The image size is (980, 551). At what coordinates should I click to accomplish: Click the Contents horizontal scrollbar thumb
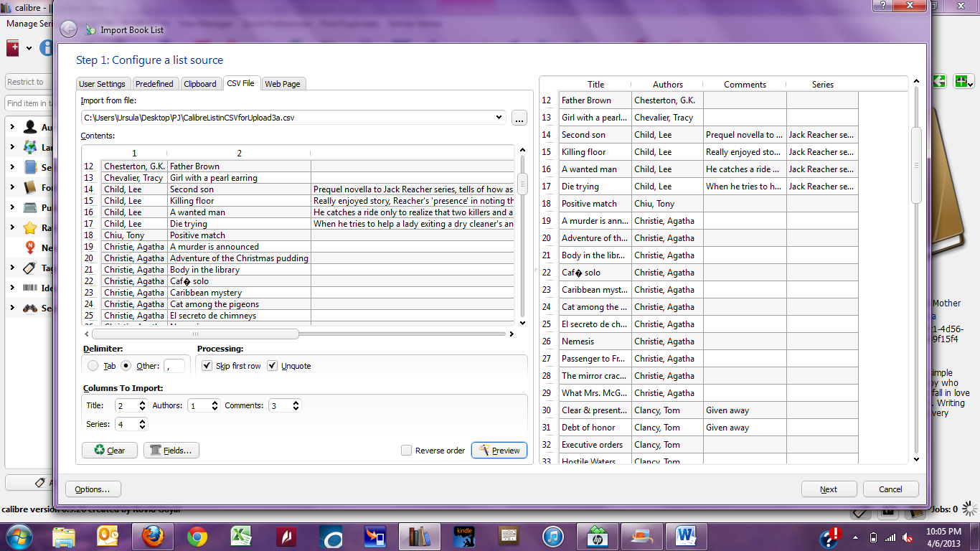click(195, 334)
